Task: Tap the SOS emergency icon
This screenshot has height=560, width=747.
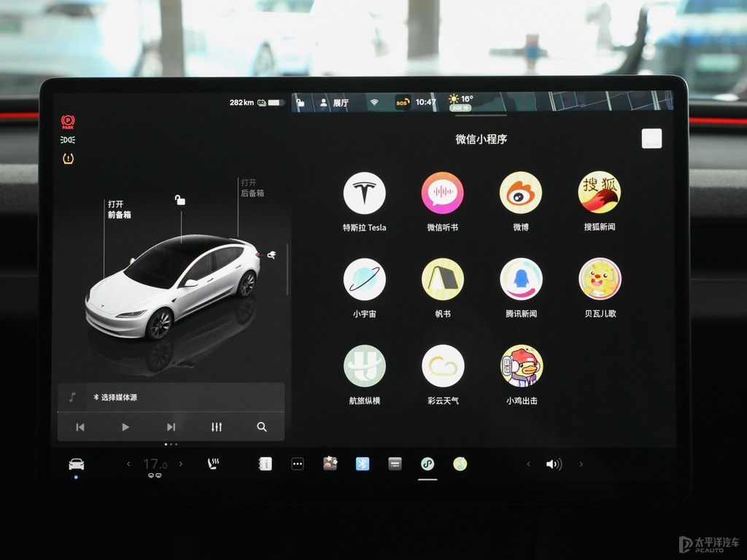Action: (x=403, y=102)
